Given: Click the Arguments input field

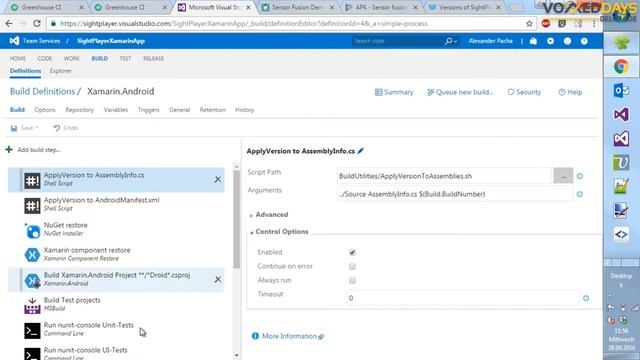Looking at the screenshot, I should (455, 194).
